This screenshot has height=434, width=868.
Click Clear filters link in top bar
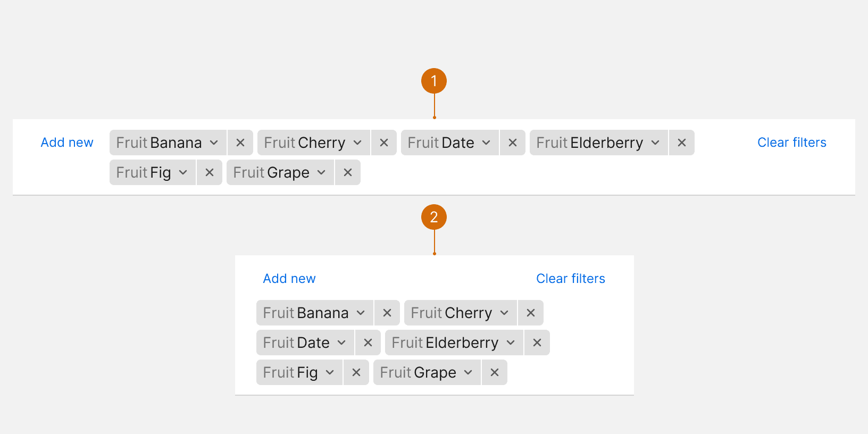click(791, 143)
